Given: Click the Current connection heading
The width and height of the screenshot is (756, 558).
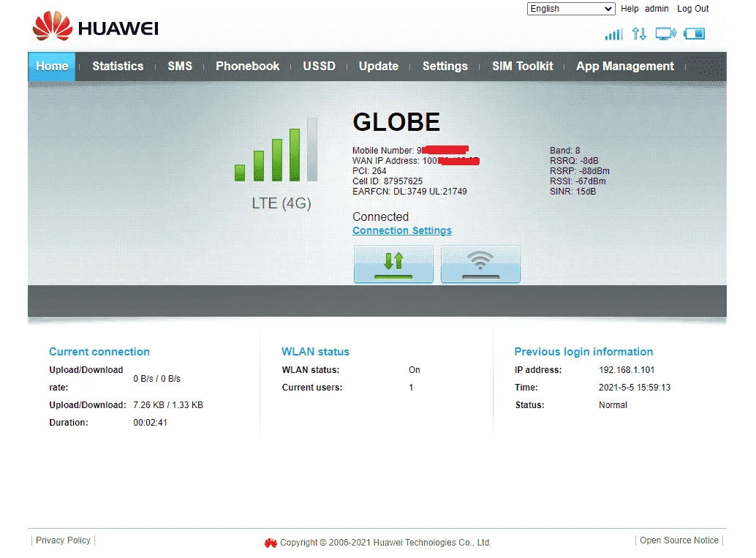Looking at the screenshot, I should [x=99, y=352].
